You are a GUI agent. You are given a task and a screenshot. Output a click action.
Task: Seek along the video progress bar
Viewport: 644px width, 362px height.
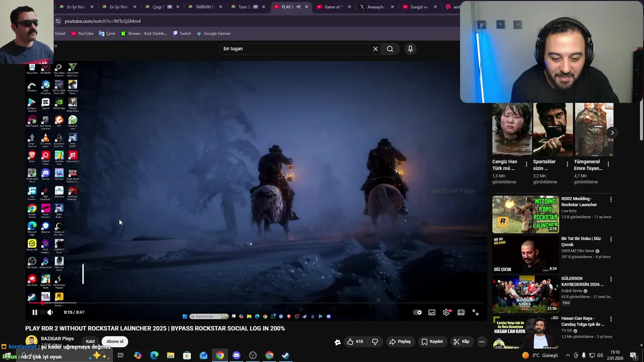(x=257, y=303)
